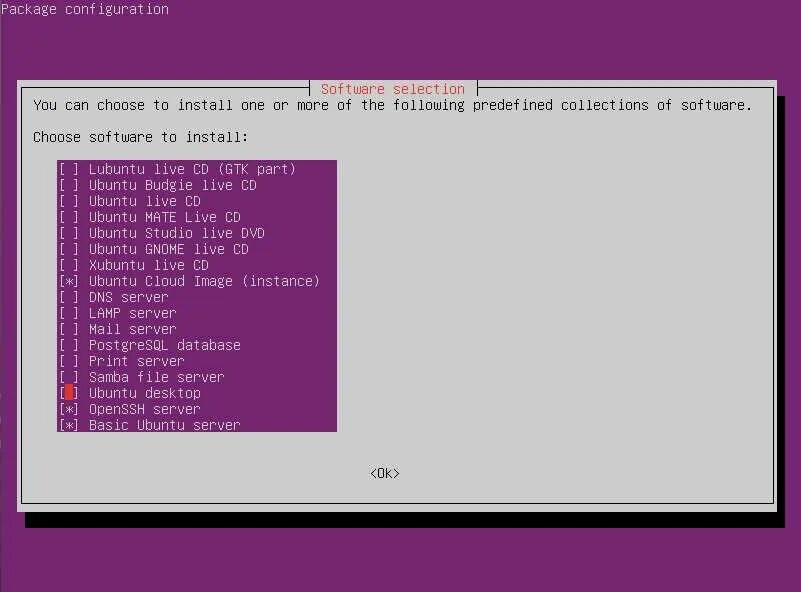Toggle the Print server checkbox
The height and width of the screenshot is (592, 801).
(69, 361)
